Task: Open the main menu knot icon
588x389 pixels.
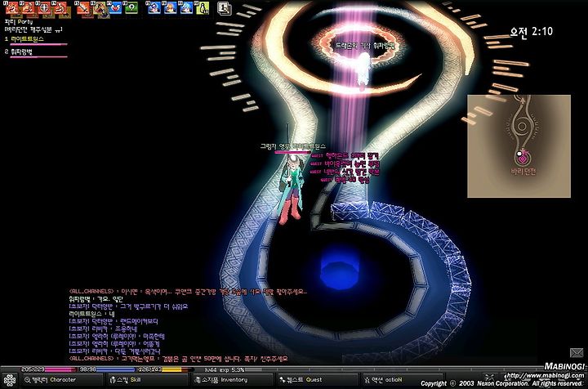Action: 9,380
